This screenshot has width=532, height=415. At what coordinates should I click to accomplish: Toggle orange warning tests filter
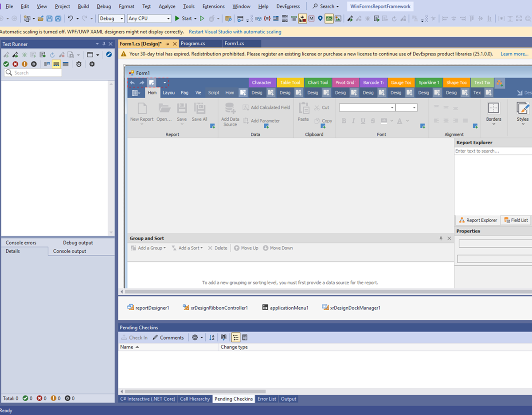(x=24, y=64)
